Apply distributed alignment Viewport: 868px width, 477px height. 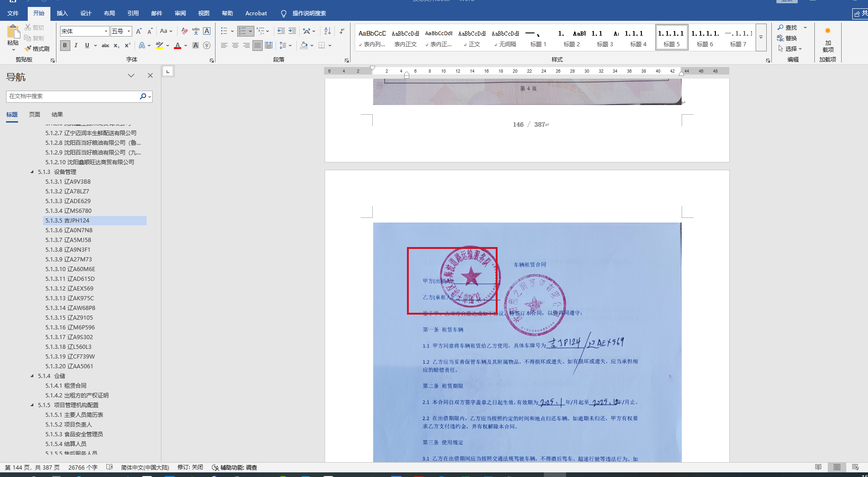pyautogui.click(x=269, y=45)
